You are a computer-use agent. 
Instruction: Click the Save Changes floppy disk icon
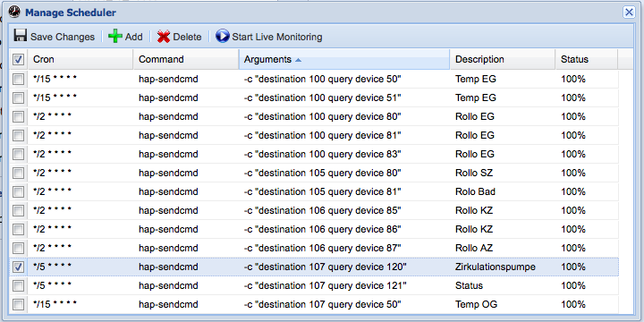click(20, 36)
